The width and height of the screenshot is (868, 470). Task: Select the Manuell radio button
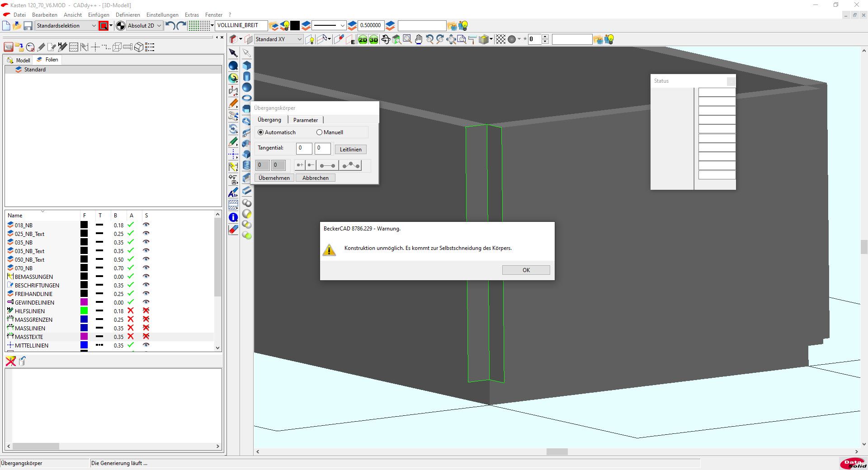(320, 132)
